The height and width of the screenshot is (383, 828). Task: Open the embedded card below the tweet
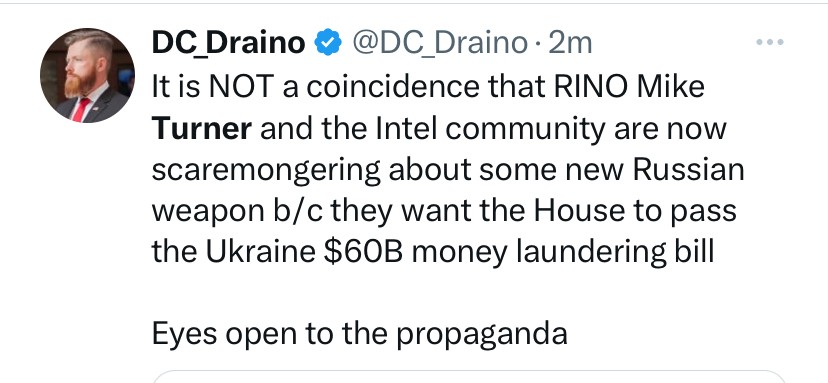click(469, 377)
